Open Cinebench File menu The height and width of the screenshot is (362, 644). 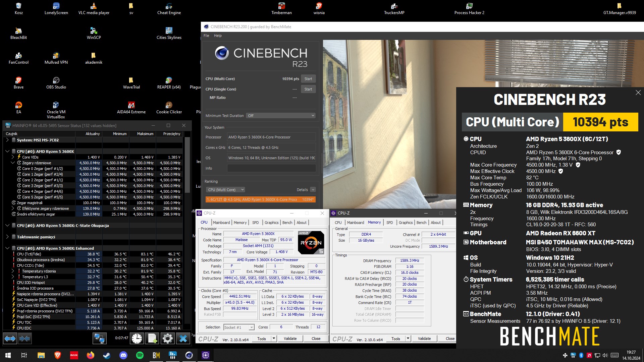click(x=206, y=36)
